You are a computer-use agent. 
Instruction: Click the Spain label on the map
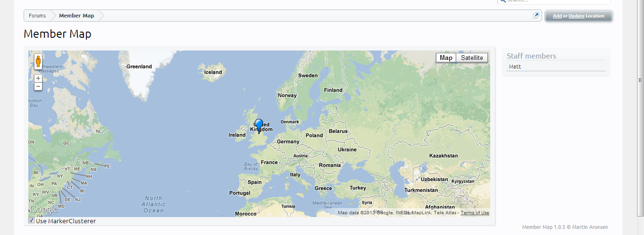(x=255, y=182)
